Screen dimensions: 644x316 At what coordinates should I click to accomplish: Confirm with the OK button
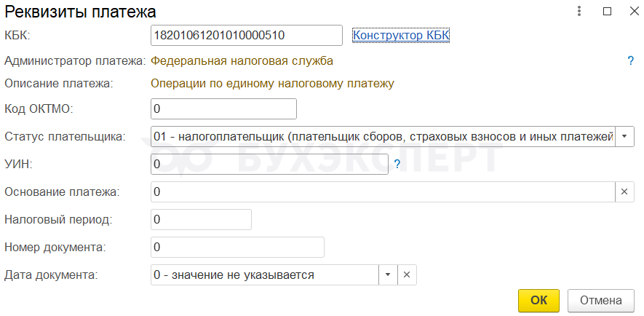click(x=538, y=300)
